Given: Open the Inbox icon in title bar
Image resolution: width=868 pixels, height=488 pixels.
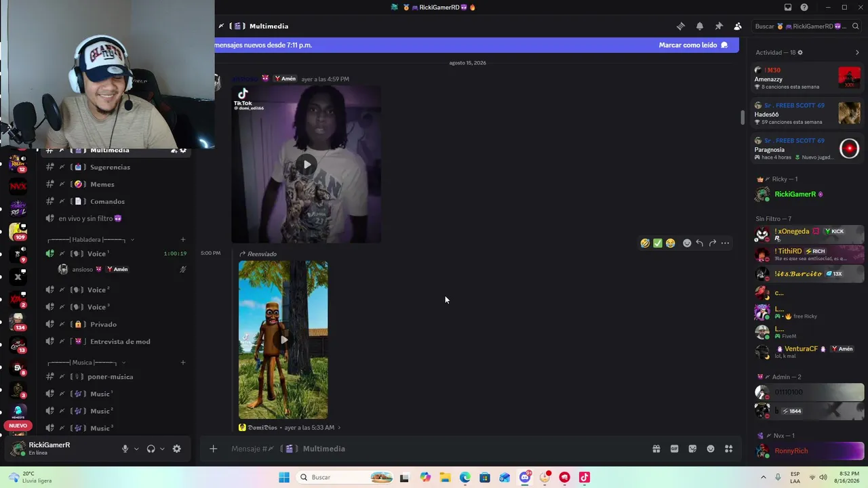Looking at the screenshot, I should (x=788, y=7).
